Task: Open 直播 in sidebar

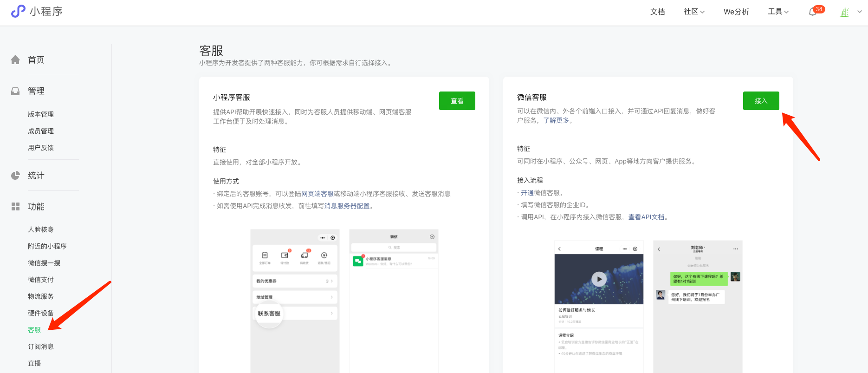Action: point(34,363)
